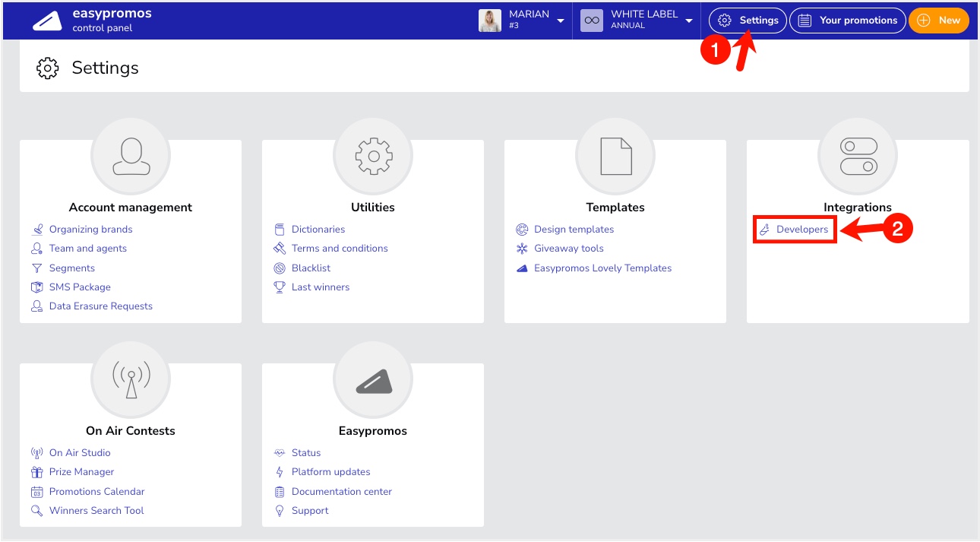Viewport: 980px width, 542px height.
Task: Open Winners Search Tool link
Action: tap(96, 511)
